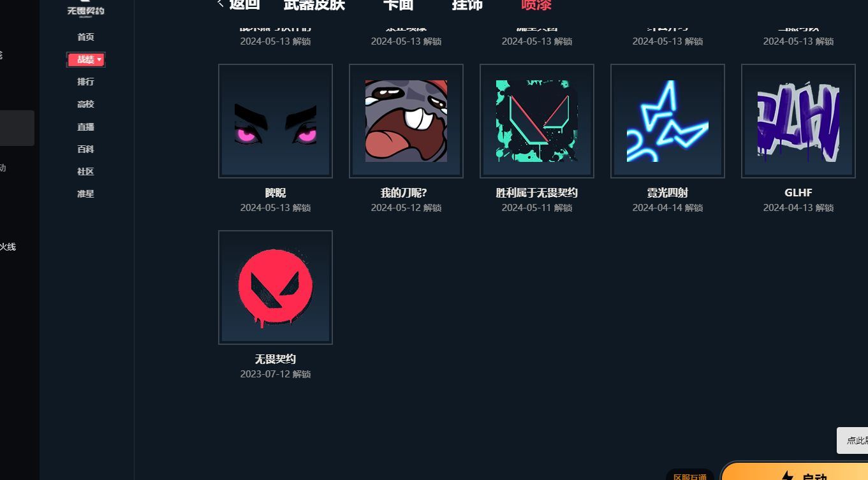Open the 卡面 tab
The height and width of the screenshot is (480, 868).
[399, 5]
